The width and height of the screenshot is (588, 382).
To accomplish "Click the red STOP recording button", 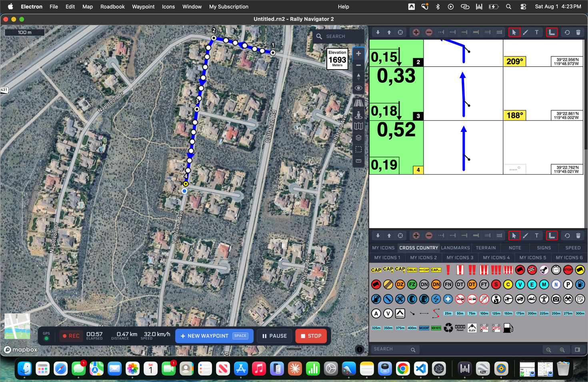I will pos(311,336).
